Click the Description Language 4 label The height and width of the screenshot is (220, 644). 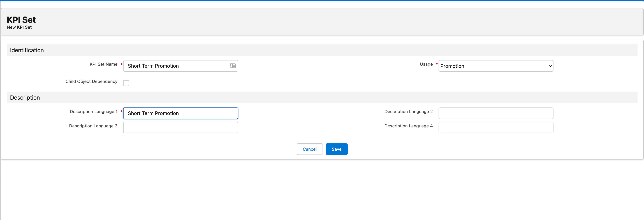pyautogui.click(x=408, y=126)
